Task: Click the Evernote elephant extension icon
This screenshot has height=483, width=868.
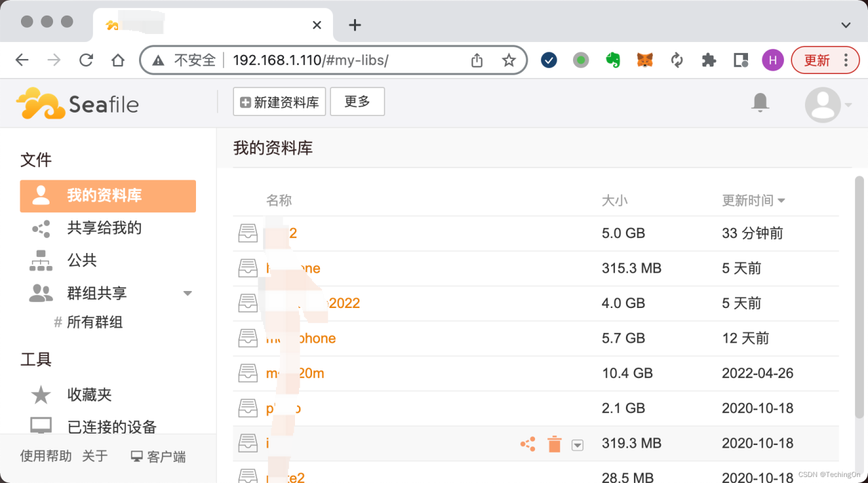Action: [613, 60]
